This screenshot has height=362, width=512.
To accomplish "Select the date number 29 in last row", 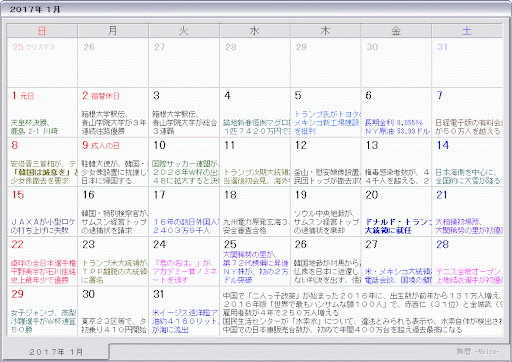I will (18, 294).
